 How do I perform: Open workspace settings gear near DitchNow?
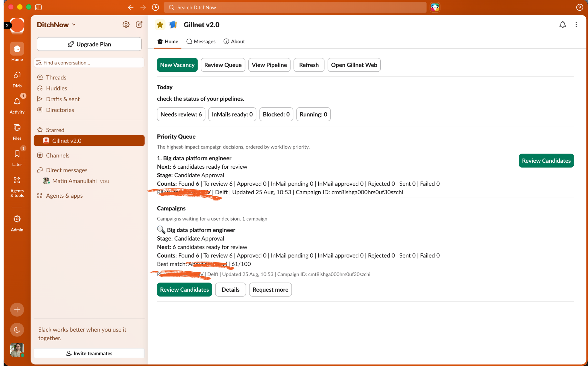(x=126, y=24)
